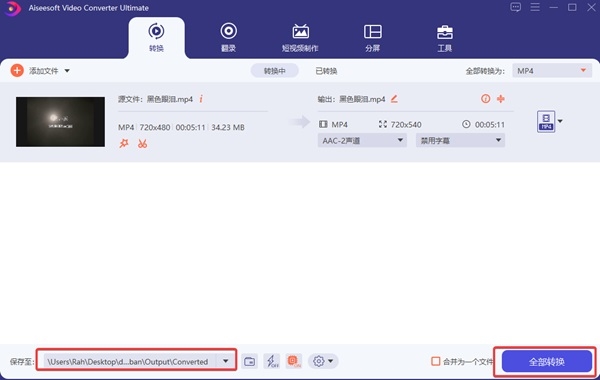The image size is (600, 380).
Task: Expand the 添加文件 dropdown arrow
Action: [67, 71]
